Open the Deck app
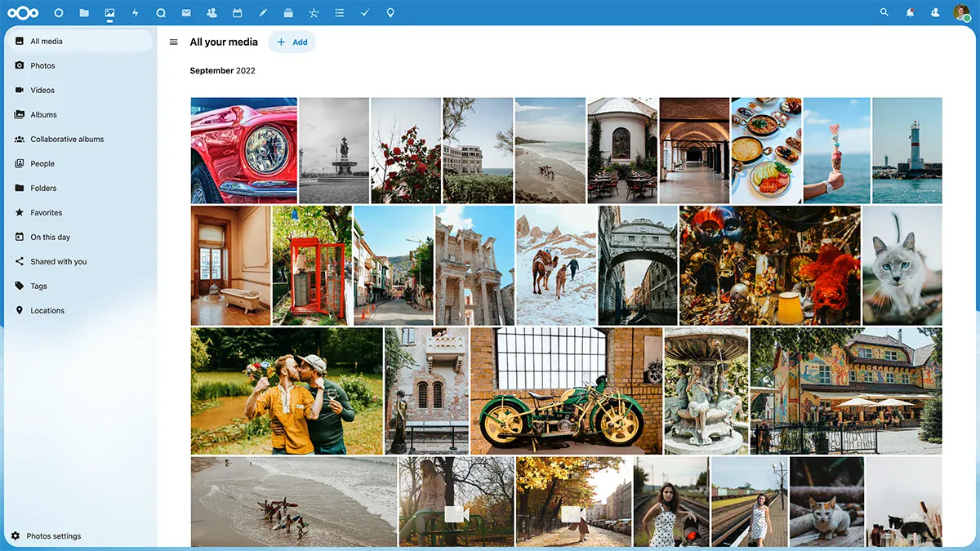980x551 pixels. click(x=288, y=12)
